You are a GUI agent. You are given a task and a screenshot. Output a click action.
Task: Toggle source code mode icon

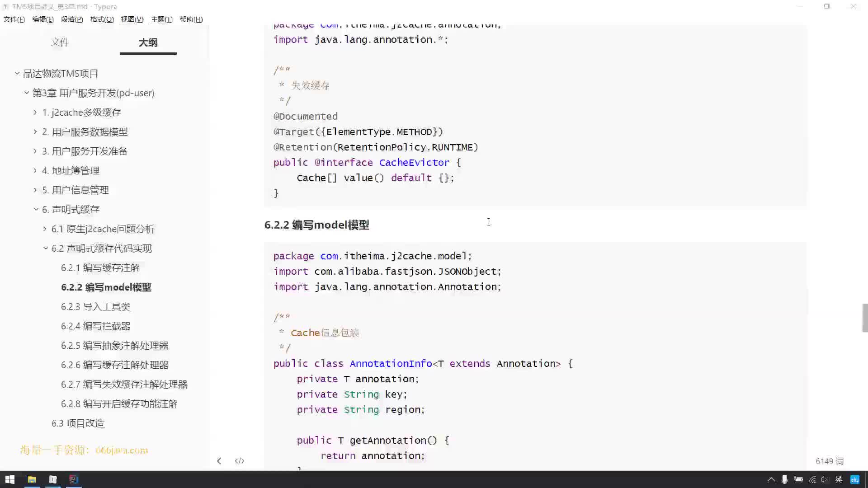pos(240,461)
